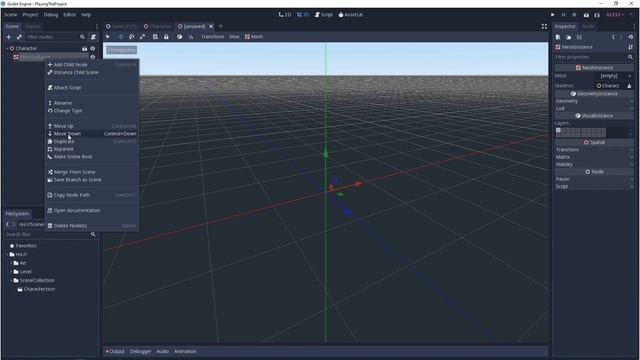Screen dimensions: 640x360
Task: Choose Instance Child Scene from the context menu
Action: point(92,72)
